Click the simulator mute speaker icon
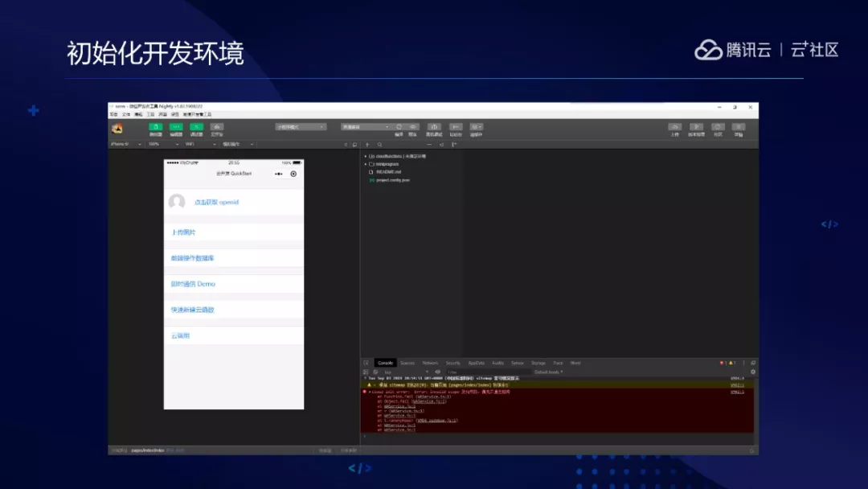The image size is (868, 489). (x=346, y=145)
